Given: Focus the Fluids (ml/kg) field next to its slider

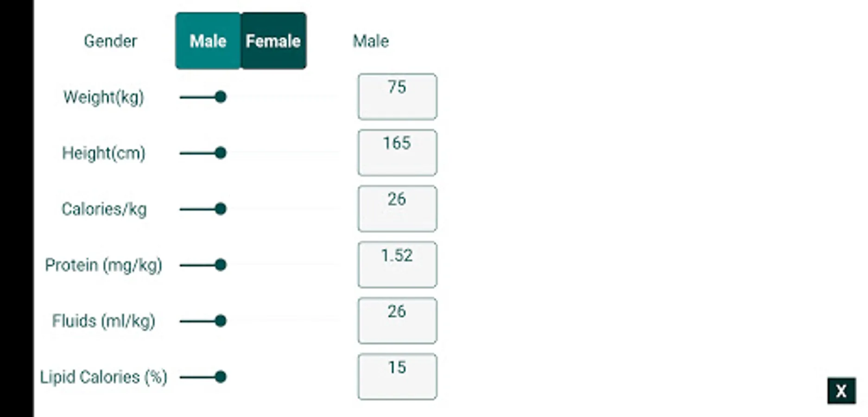Looking at the screenshot, I should pyautogui.click(x=397, y=321).
